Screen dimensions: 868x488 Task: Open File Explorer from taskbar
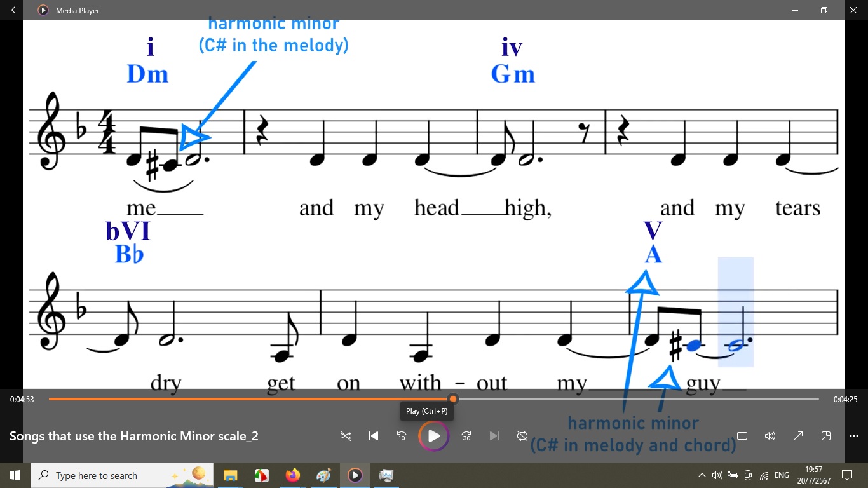point(230,475)
